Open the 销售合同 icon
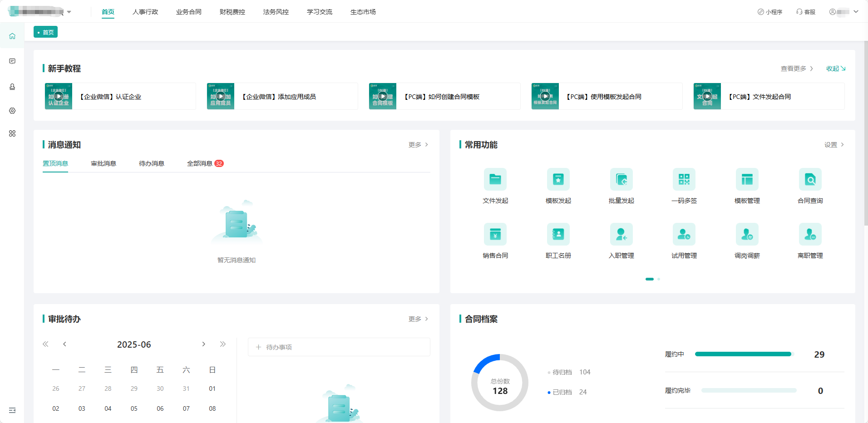 [x=495, y=235]
